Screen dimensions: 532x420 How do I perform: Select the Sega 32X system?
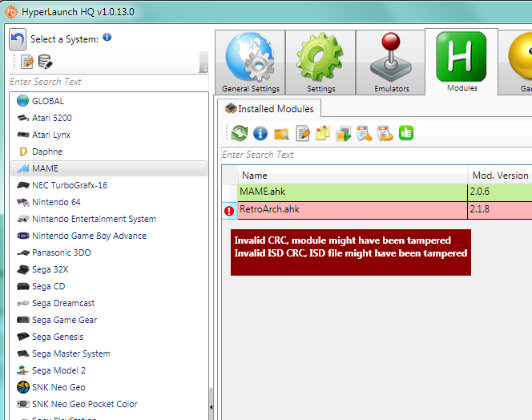[109, 269]
